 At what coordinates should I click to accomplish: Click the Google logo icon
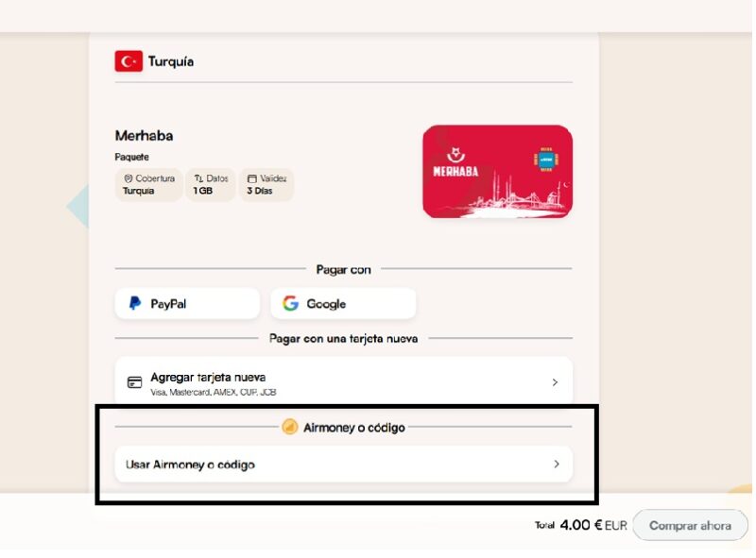pos(290,303)
